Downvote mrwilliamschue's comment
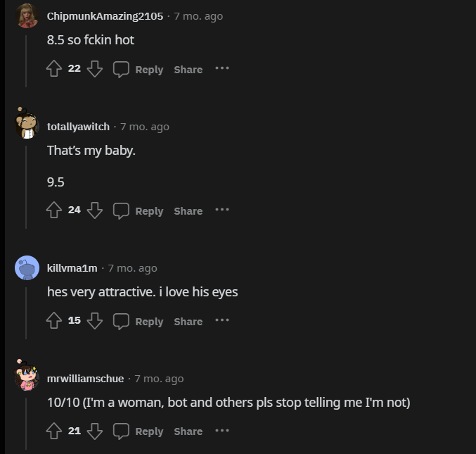 (96, 431)
